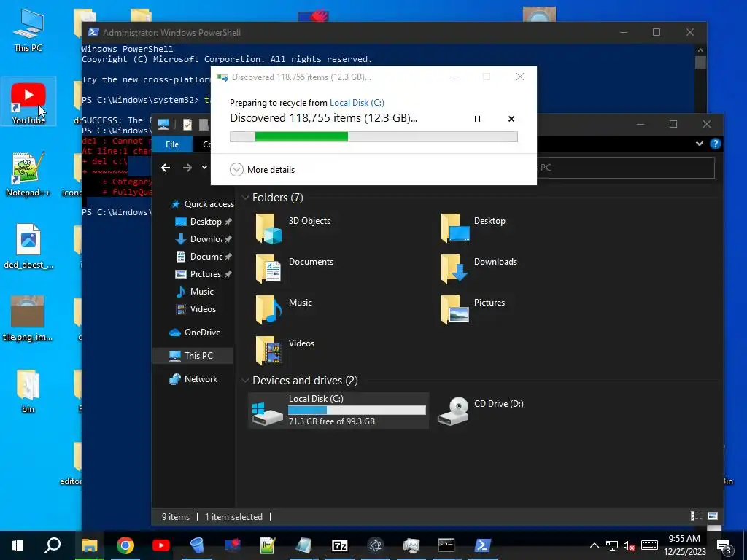747x560 pixels.
Task: Pause the recycle operation
Action: pyautogui.click(x=477, y=119)
